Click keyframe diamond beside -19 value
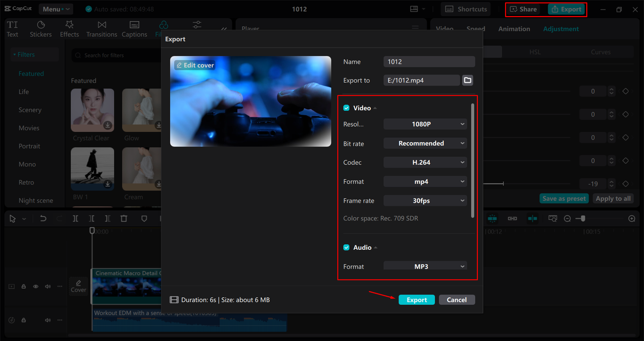Screen dimensions: 644x341 coord(625,184)
